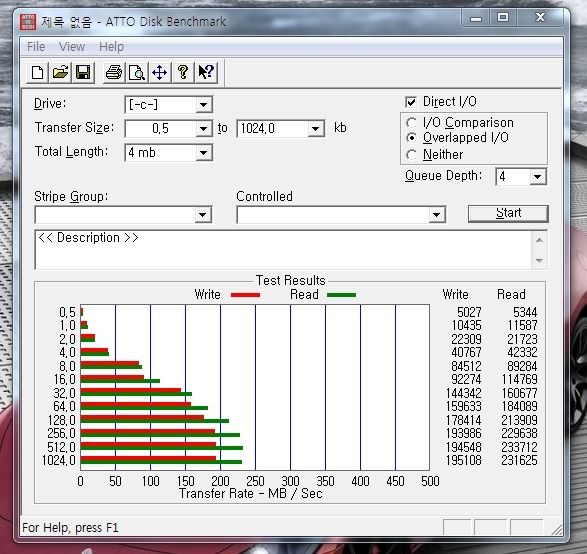
Task: Open the View menu
Action: tap(72, 47)
